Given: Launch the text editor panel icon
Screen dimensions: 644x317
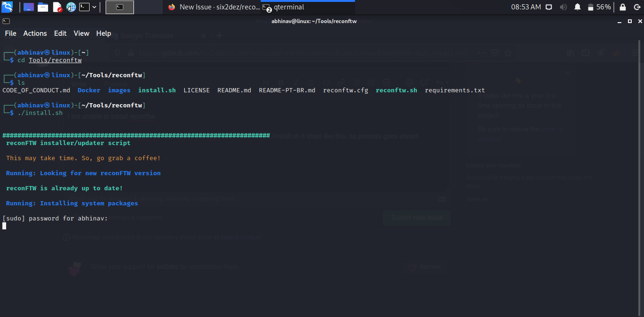Looking at the screenshot, I should coord(57,7).
